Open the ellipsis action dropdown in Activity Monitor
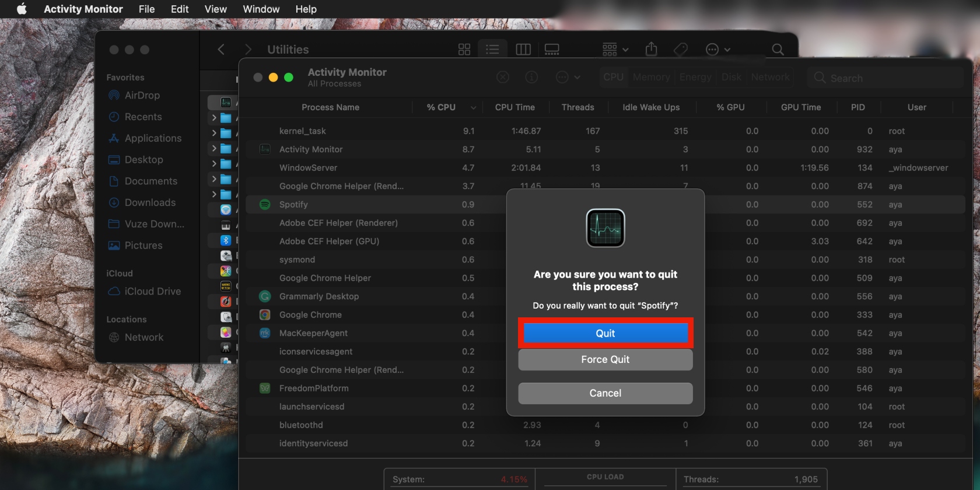 [568, 77]
